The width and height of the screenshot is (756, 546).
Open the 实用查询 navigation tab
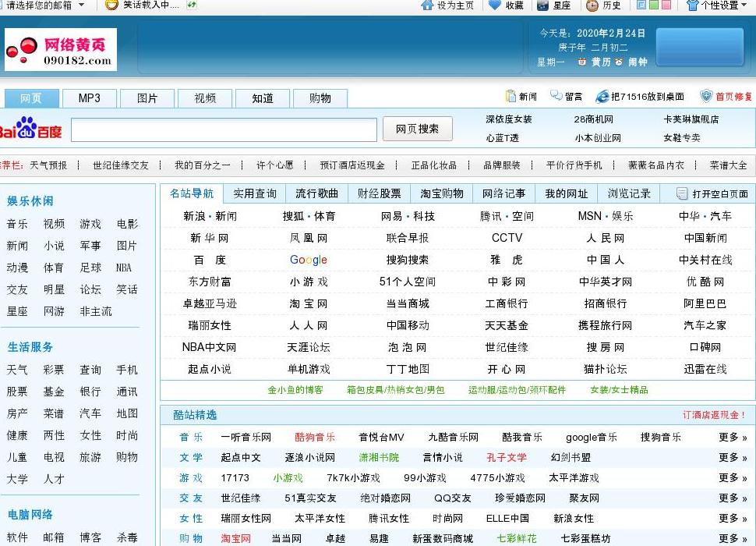coord(255,194)
